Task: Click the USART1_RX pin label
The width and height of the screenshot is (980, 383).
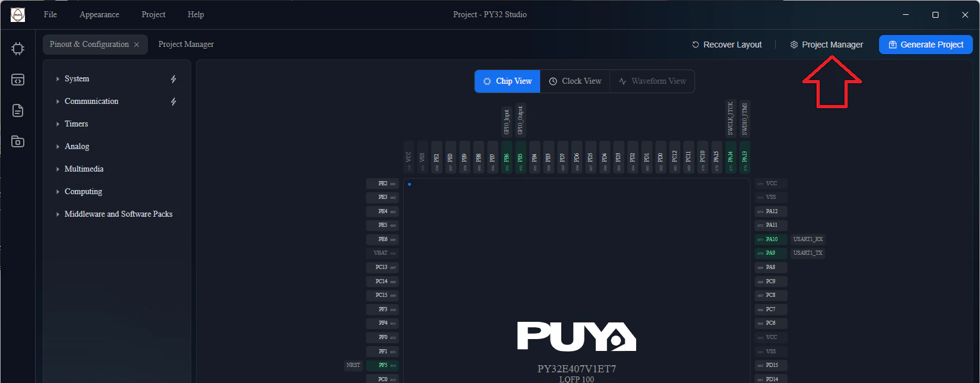Action: [x=808, y=239]
